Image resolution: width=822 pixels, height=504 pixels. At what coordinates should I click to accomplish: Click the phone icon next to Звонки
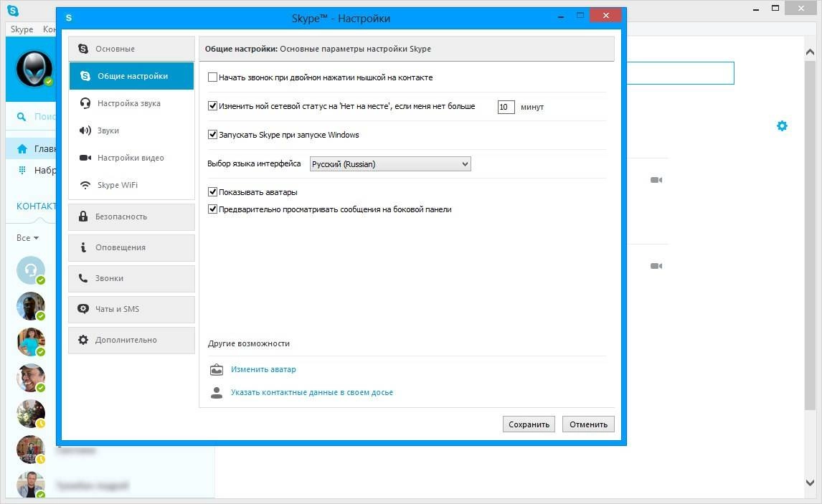pyautogui.click(x=82, y=277)
